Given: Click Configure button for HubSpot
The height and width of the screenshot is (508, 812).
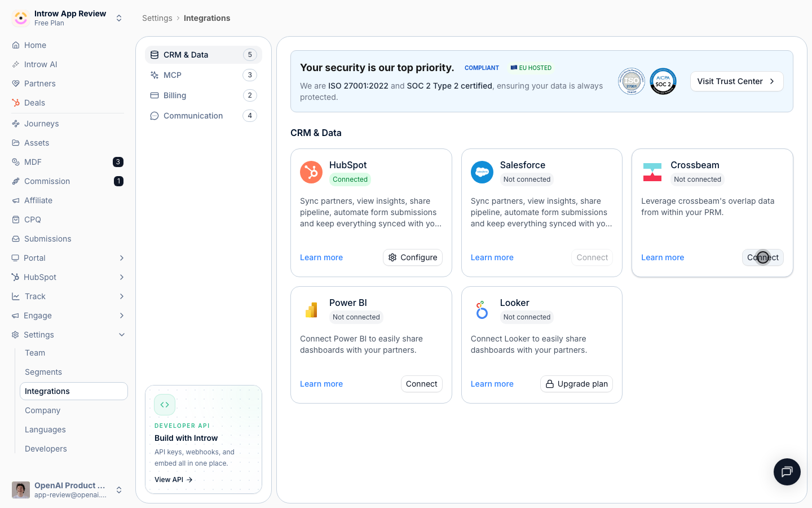Looking at the screenshot, I should pos(413,257).
